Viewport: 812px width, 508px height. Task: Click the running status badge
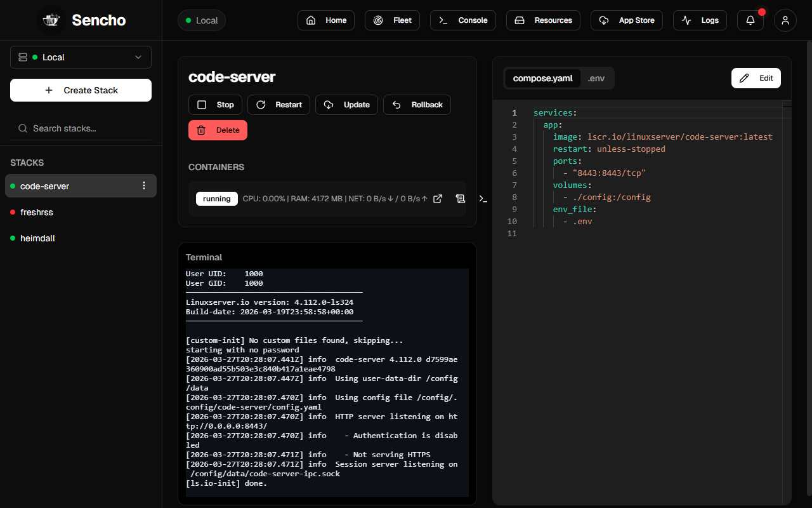[x=217, y=199]
